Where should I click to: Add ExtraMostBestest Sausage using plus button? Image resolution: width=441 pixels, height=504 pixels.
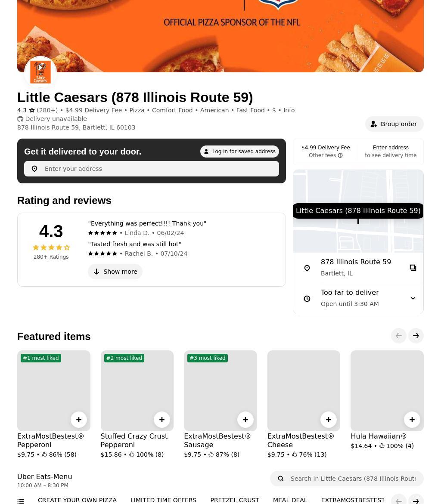click(x=245, y=420)
